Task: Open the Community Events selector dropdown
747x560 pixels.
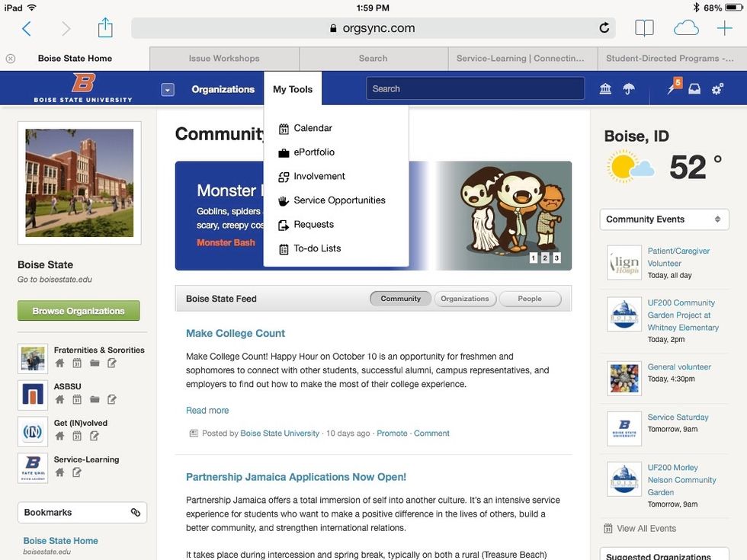Action: tap(663, 219)
